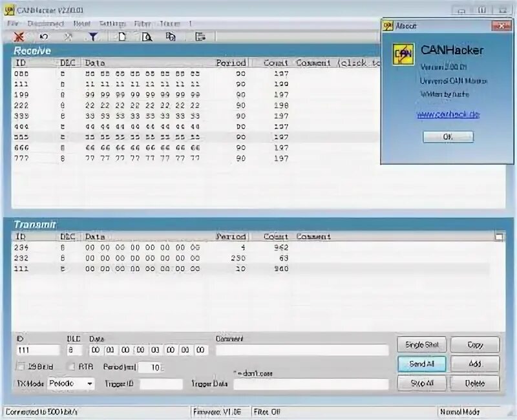Click the Firmware V1.06 status entry

point(217,412)
